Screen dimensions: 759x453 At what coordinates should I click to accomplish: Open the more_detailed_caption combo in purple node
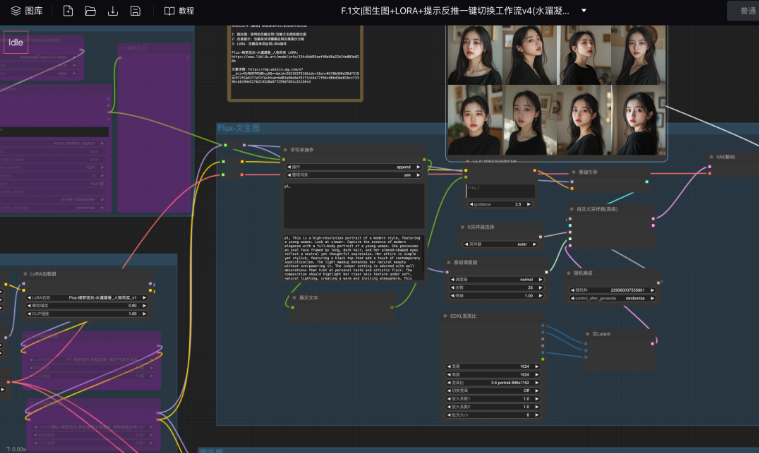pyautogui.click(x=53, y=143)
